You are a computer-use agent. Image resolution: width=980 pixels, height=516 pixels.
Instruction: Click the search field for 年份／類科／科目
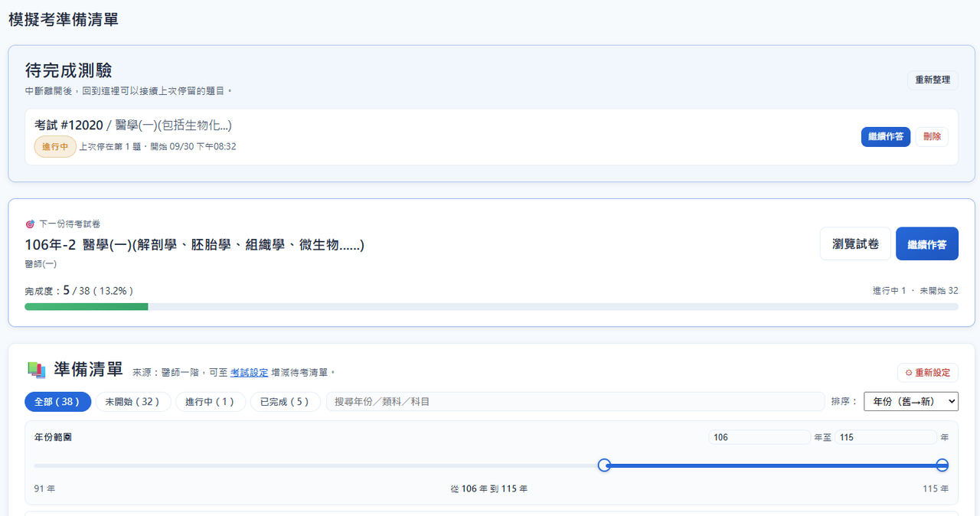pos(575,401)
